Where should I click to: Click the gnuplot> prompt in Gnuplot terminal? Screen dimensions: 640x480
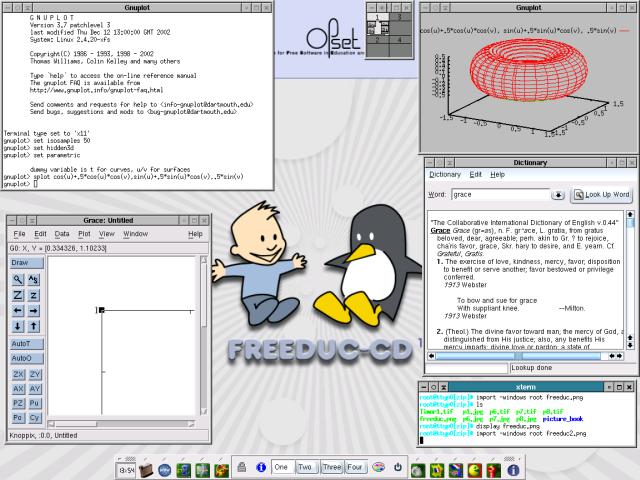coord(16,184)
